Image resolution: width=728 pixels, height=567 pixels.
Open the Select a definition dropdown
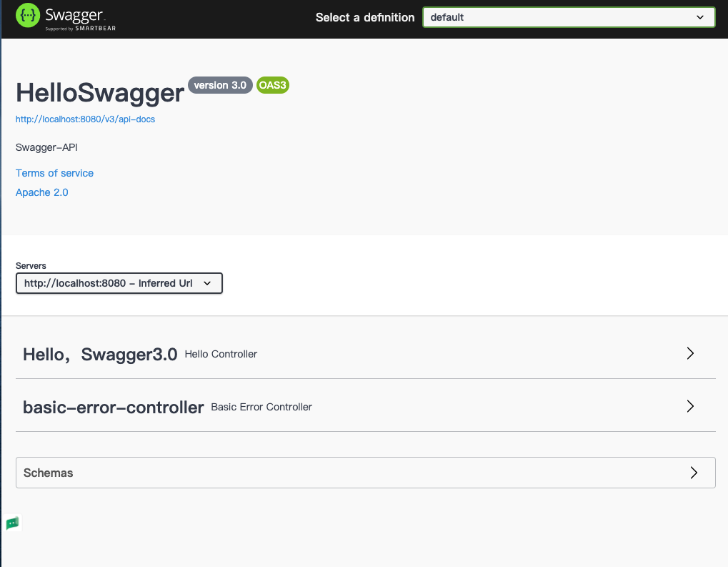[x=569, y=17]
